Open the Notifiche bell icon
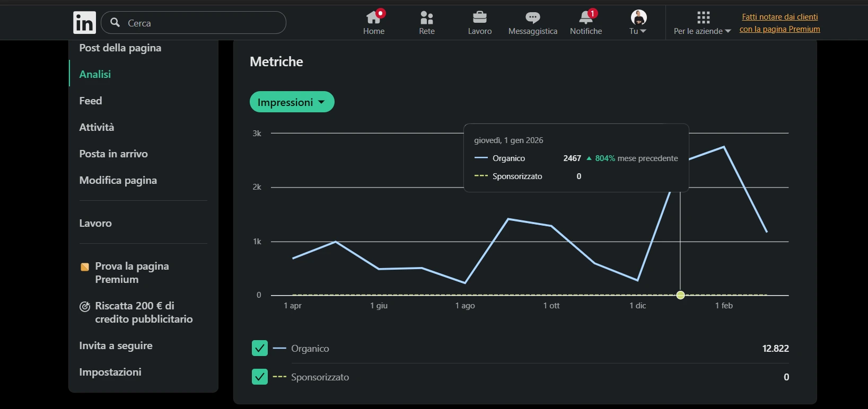Screen dimensions: 868x409 (585, 17)
